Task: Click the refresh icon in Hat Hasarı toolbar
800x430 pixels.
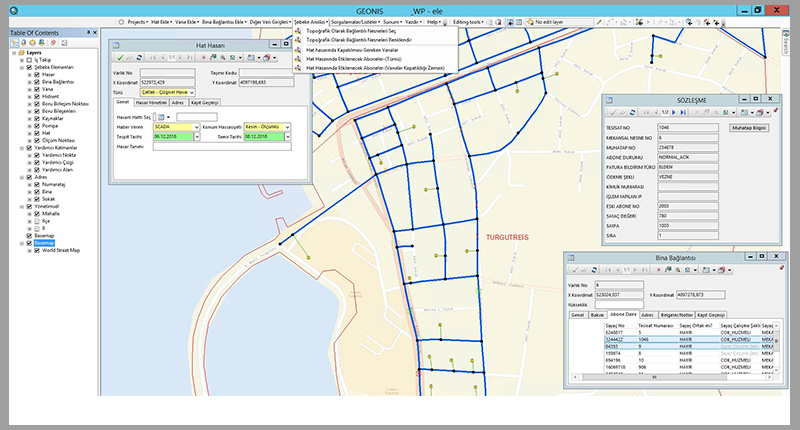Action: click(x=139, y=58)
